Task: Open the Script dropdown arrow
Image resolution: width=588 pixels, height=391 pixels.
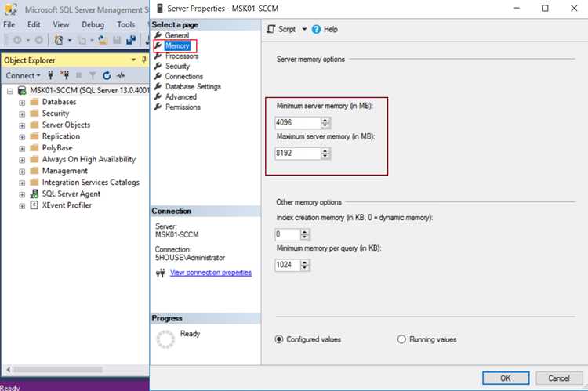Action: [x=304, y=29]
